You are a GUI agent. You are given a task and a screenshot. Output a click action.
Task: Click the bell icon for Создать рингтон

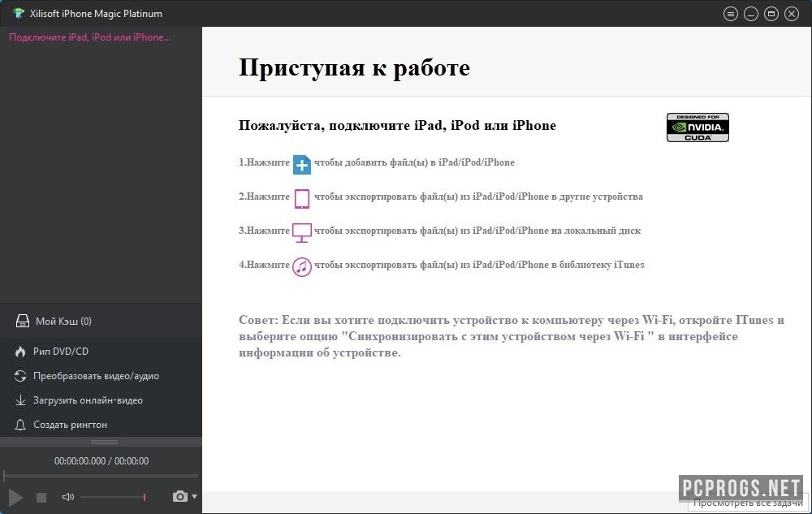coord(19,425)
